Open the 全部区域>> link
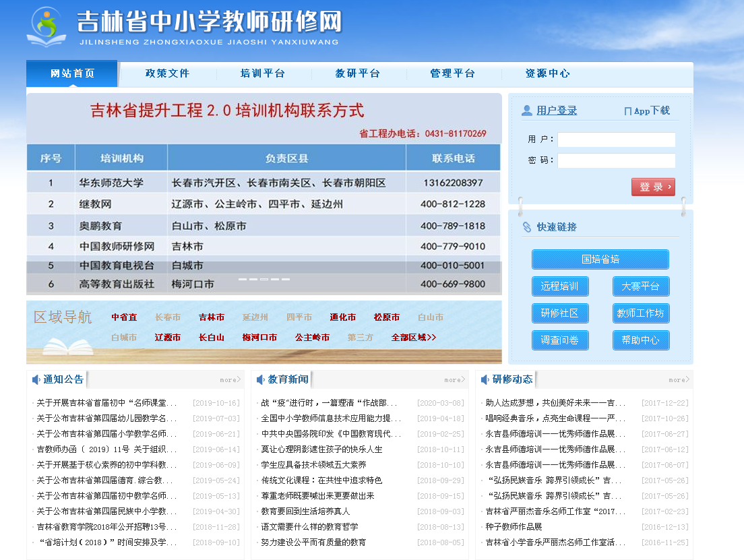The width and height of the screenshot is (744, 560). tap(414, 338)
